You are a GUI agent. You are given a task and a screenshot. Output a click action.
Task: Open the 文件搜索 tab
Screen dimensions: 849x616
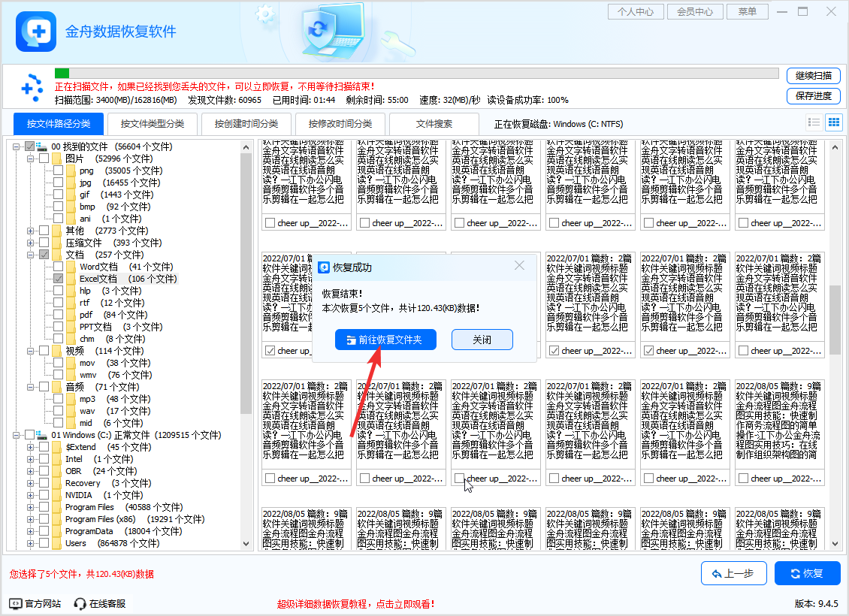tap(434, 124)
